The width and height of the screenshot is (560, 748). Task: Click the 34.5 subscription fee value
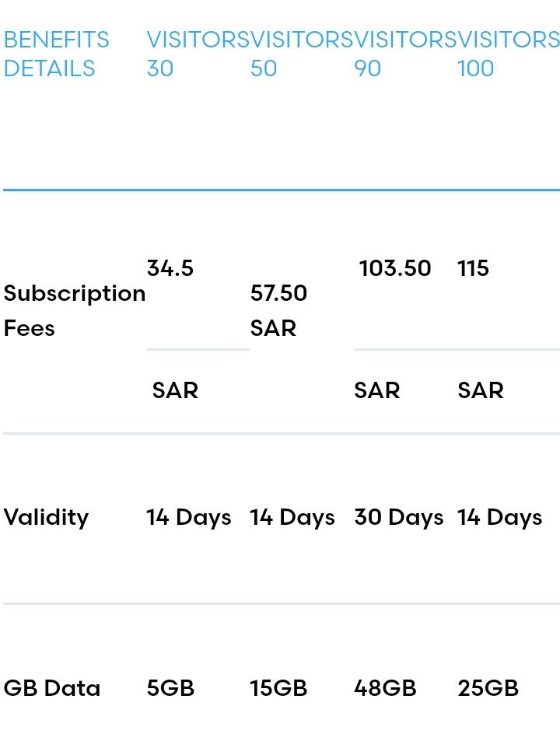pyautogui.click(x=170, y=268)
